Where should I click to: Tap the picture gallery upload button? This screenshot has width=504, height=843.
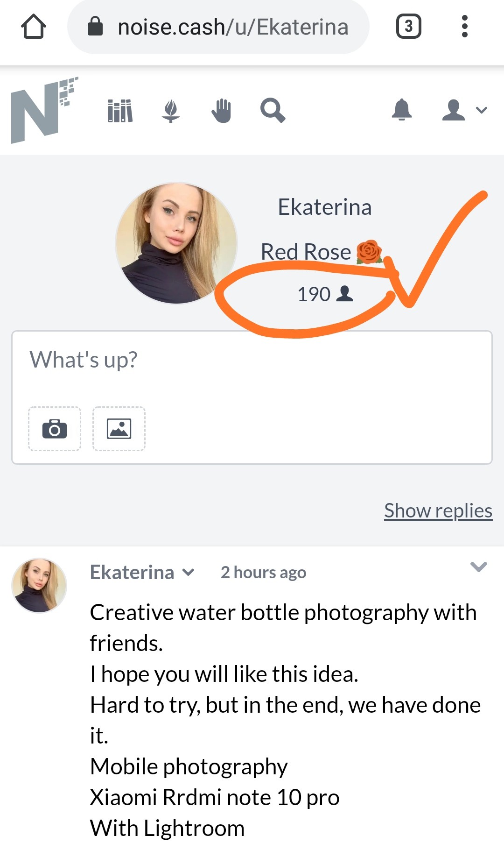point(119,429)
